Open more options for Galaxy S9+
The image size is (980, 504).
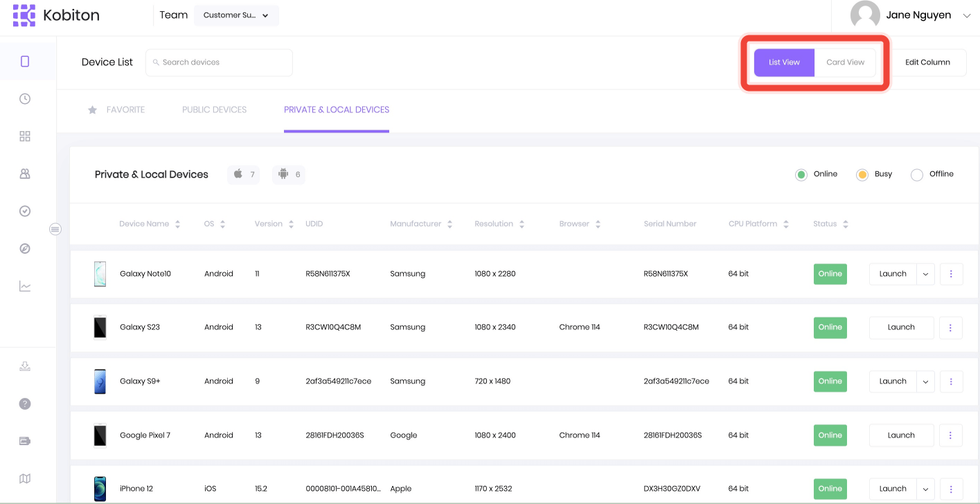[951, 381]
